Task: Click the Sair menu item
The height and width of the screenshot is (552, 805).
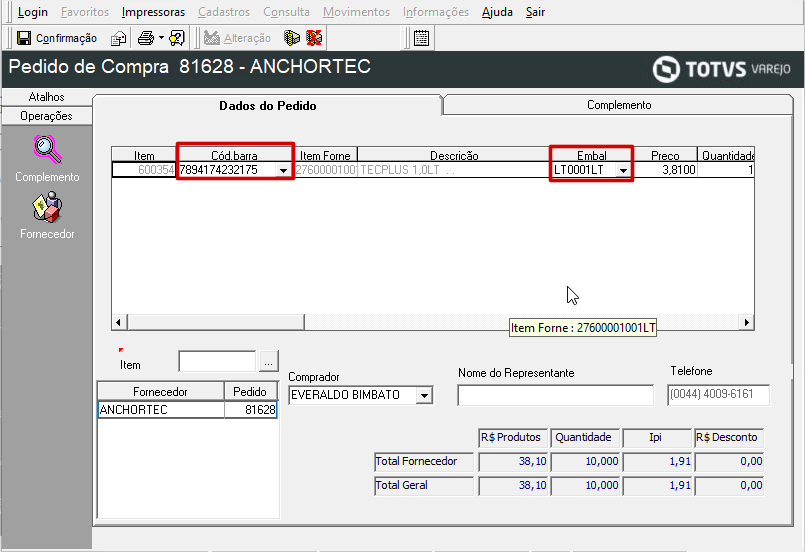Action: (535, 12)
